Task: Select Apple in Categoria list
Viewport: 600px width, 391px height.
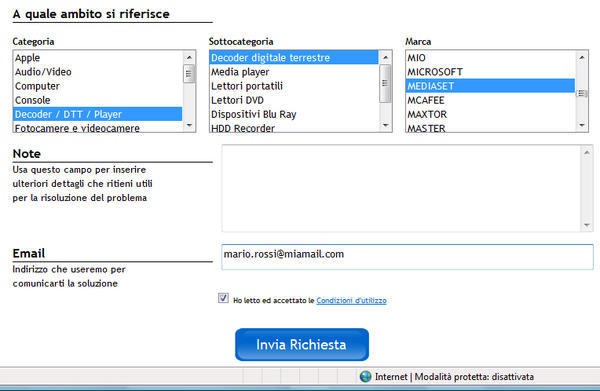Action: tap(98, 58)
